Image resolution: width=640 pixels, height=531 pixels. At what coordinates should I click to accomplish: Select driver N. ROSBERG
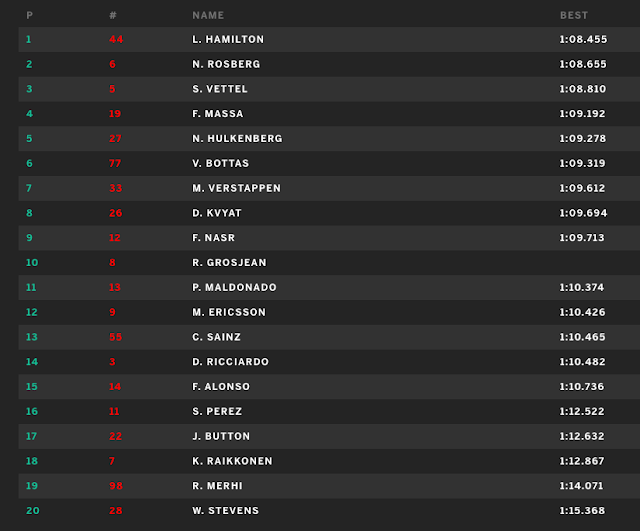click(x=226, y=64)
